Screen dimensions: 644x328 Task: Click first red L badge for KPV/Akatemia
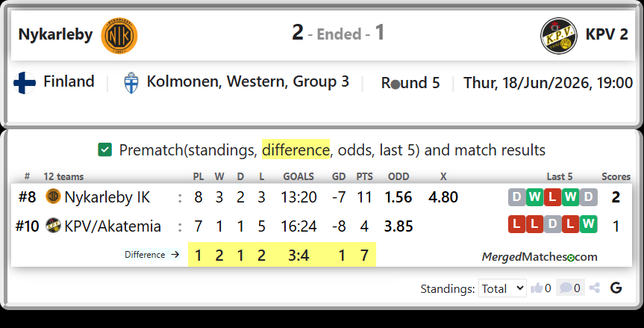click(516, 224)
